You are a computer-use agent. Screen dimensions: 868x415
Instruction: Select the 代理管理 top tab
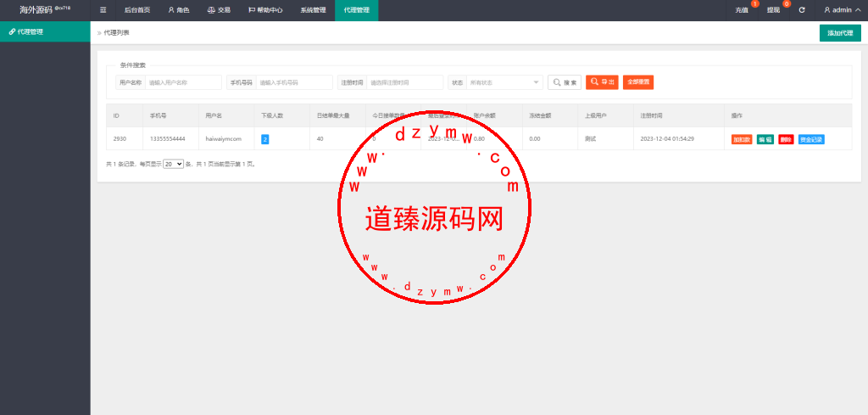357,10
